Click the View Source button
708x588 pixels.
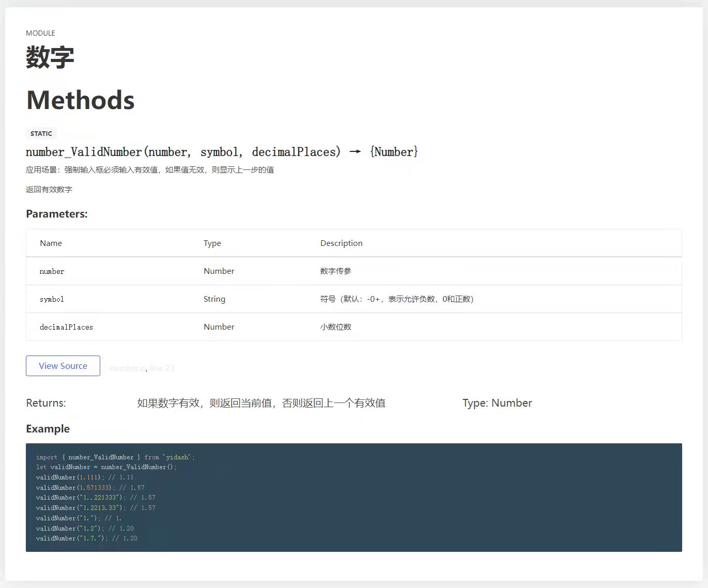point(63,366)
